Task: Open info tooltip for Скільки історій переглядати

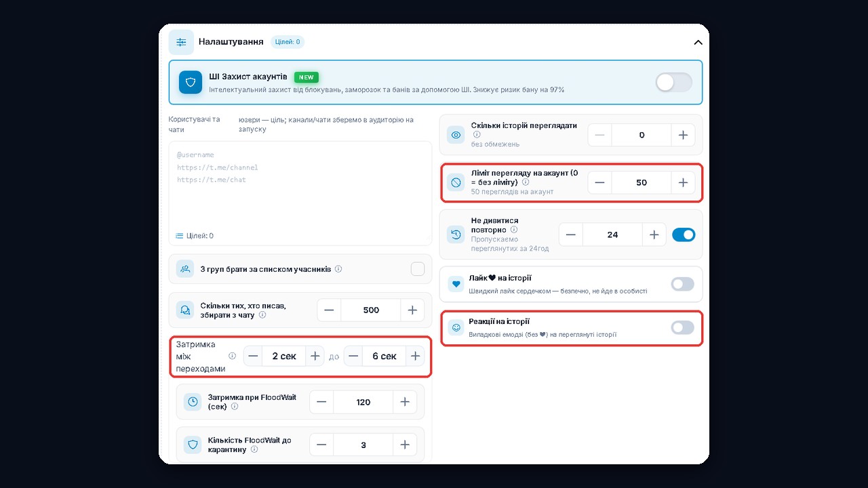Action: (x=477, y=134)
